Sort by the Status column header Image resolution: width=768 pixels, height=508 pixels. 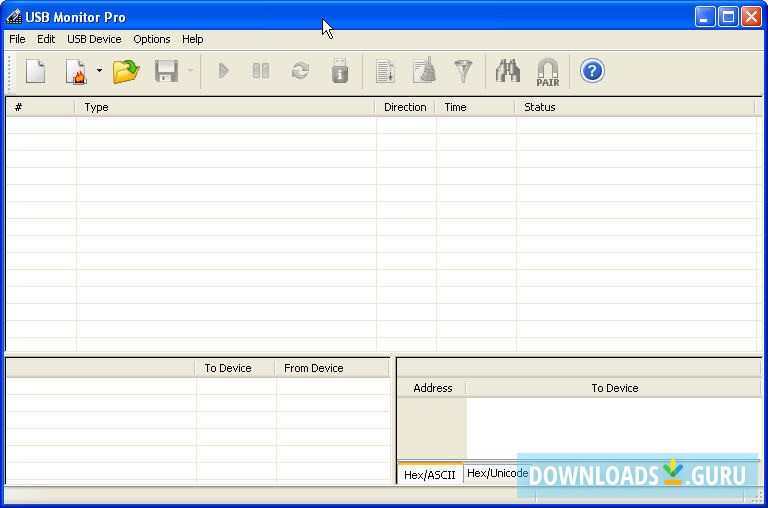pos(635,107)
